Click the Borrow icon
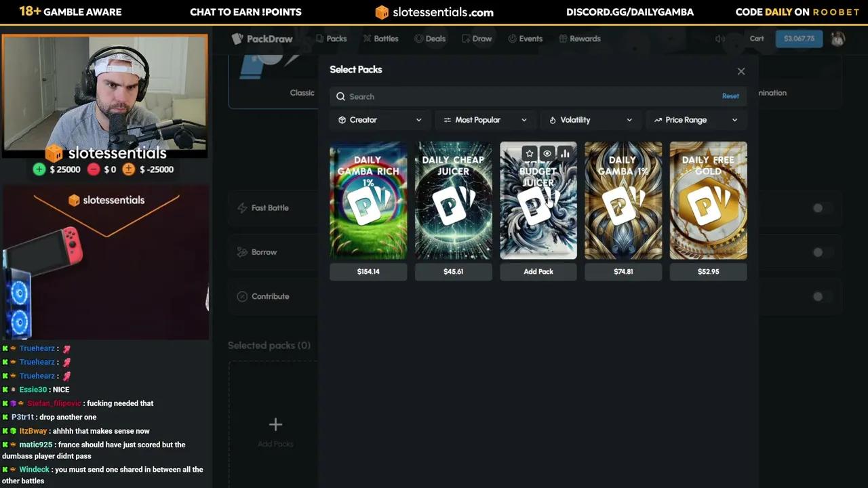The width and height of the screenshot is (868, 488). pos(242,252)
